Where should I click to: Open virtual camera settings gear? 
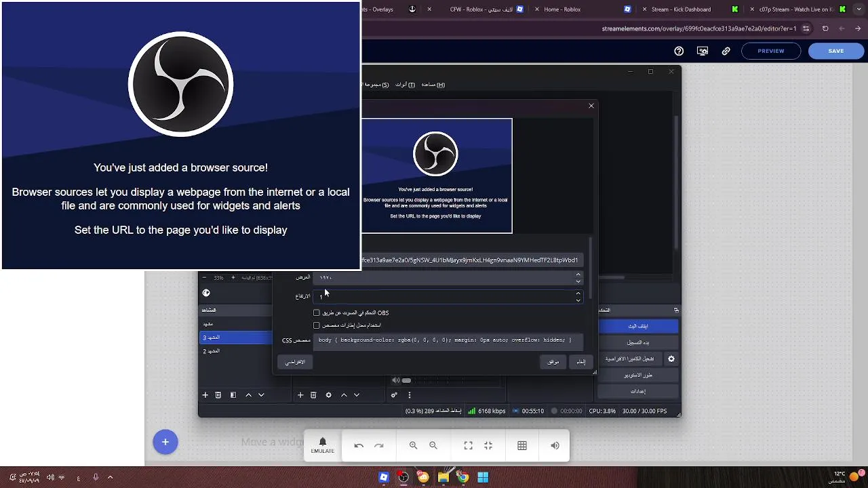[x=671, y=359]
